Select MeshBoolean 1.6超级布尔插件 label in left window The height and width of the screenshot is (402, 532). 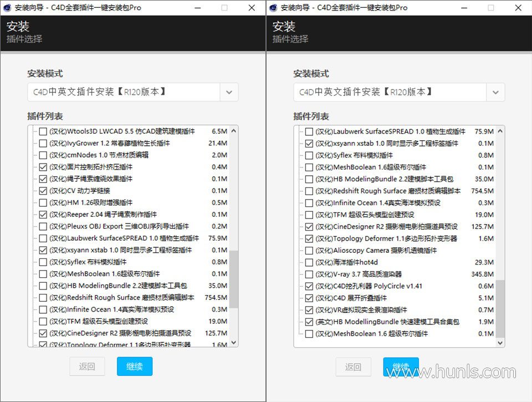[105, 274]
